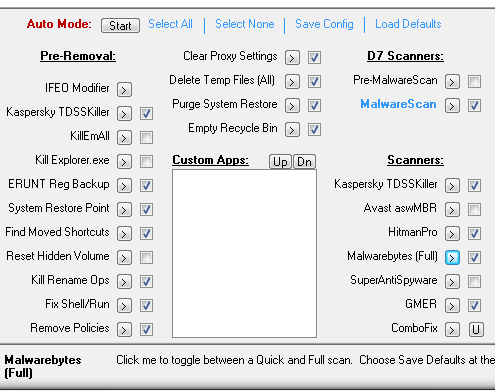The image size is (495, 391).
Task: Enable Pre-MalwareScan checkbox
Action: 474,82
